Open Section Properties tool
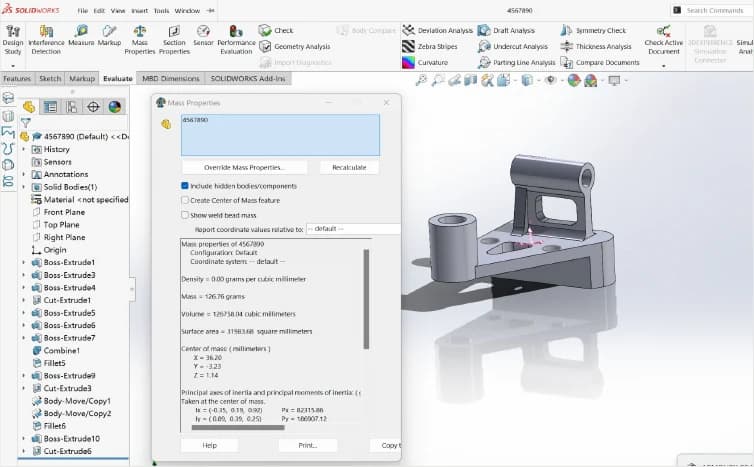 tap(174, 39)
